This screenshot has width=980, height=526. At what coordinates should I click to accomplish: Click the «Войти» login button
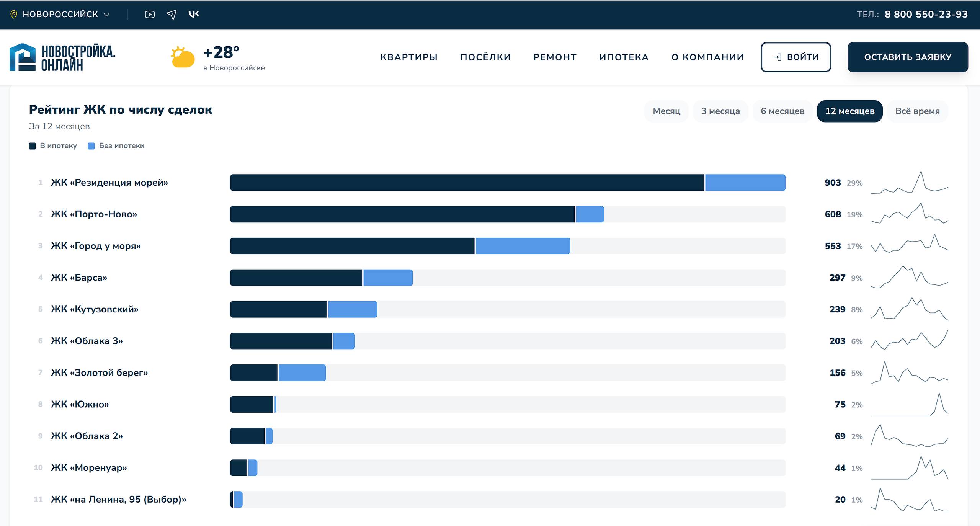click(x=796, y=57)
